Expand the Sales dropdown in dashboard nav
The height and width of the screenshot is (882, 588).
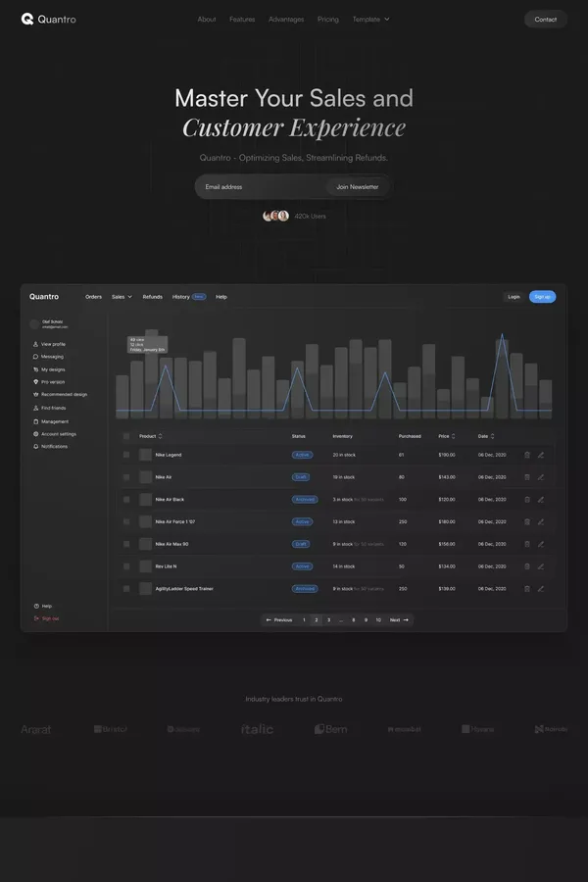click(x=122, y=296)
